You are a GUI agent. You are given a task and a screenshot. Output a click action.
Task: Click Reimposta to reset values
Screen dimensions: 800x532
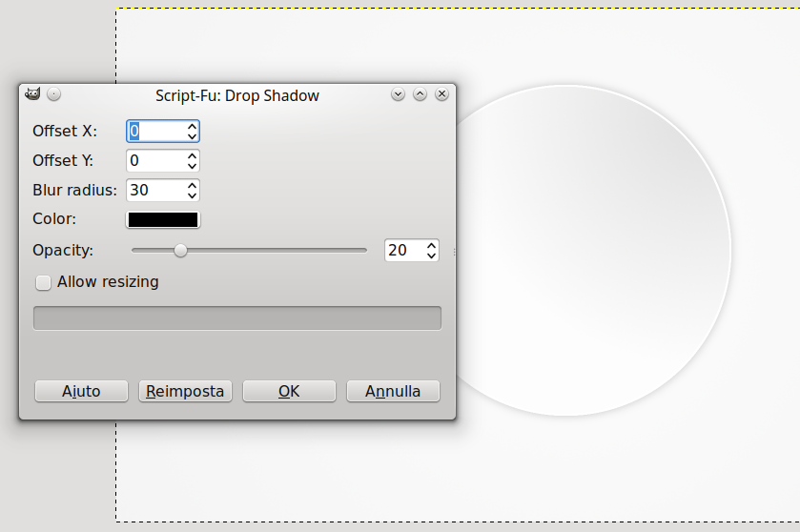pyautogui.click(x=185, y=391)
